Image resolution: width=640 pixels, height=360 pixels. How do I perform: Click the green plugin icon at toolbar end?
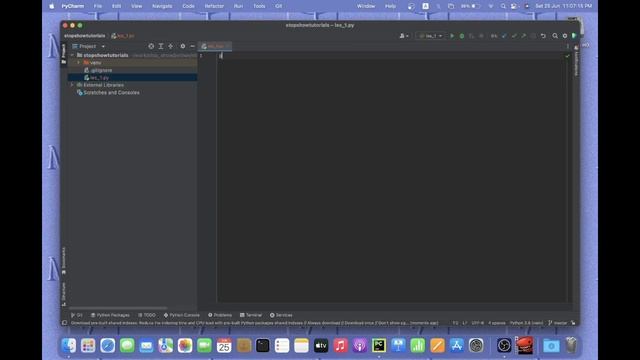point(574,36)
